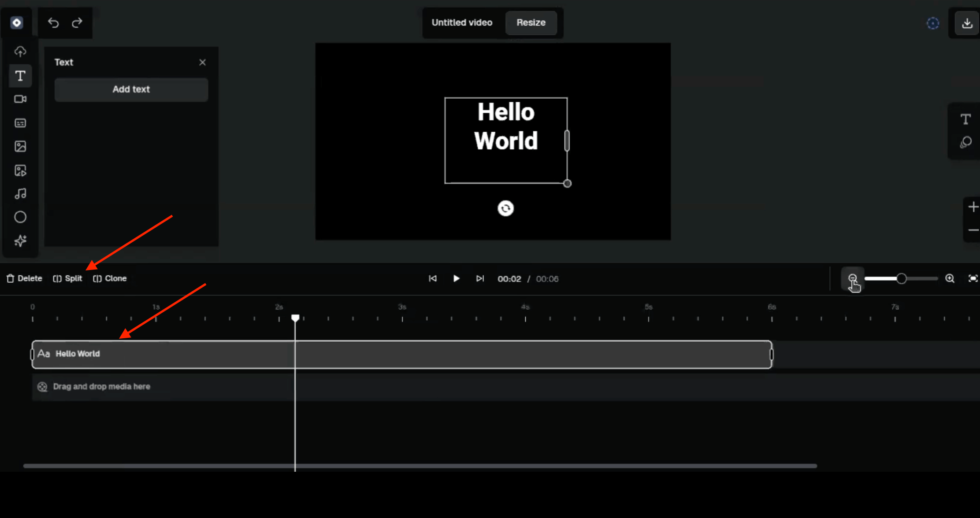Open the upload media panel icon

[x=20, y=52]
